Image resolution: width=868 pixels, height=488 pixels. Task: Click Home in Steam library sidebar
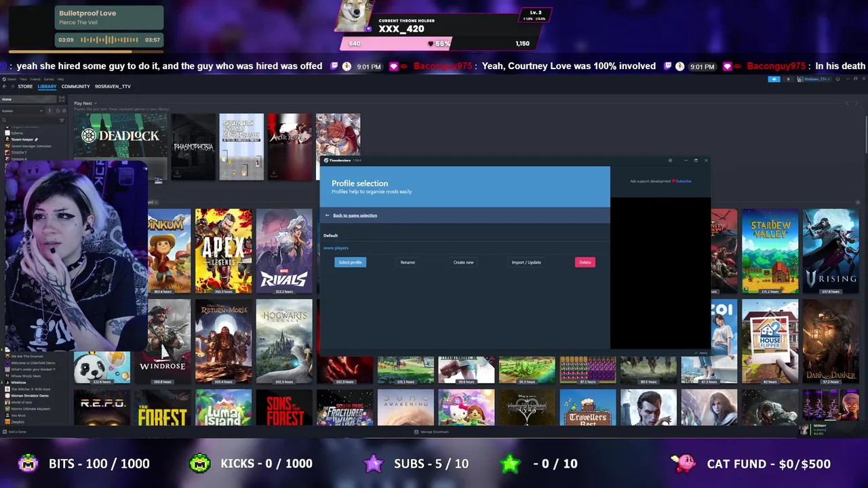pos(28,100)
